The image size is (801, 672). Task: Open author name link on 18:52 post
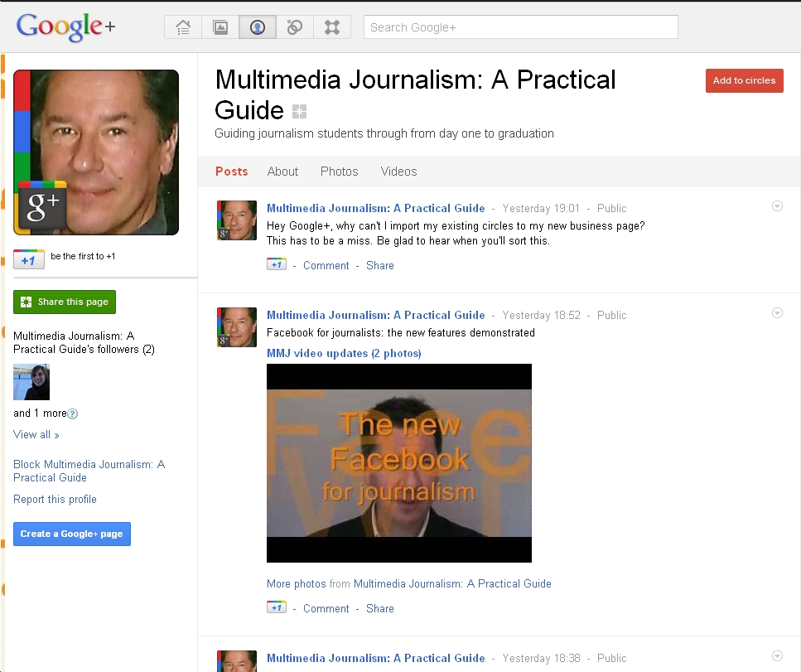[375, 315]
